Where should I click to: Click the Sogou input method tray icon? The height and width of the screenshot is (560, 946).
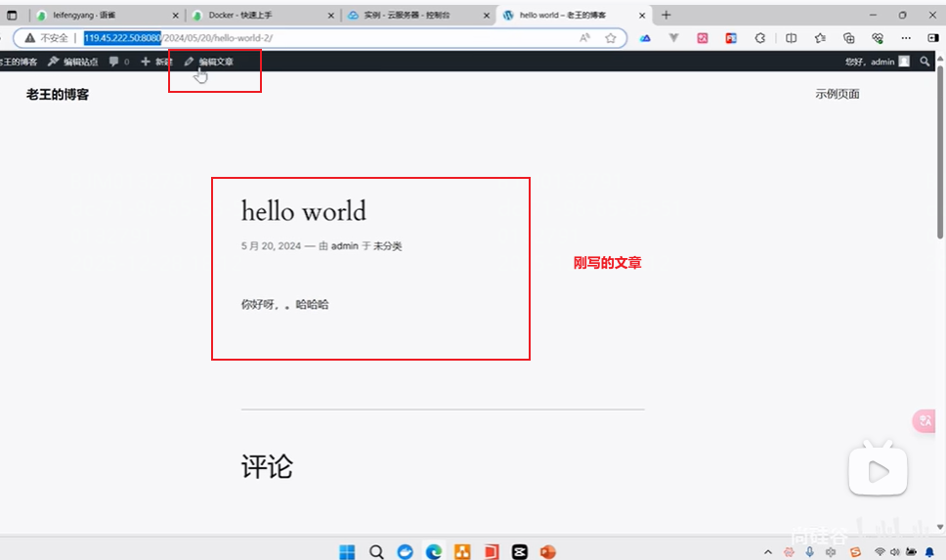click(x=855, y=552)
